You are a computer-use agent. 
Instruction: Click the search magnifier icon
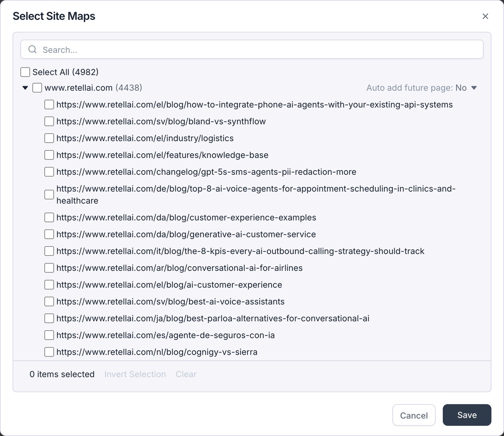[x=33, y=49]
